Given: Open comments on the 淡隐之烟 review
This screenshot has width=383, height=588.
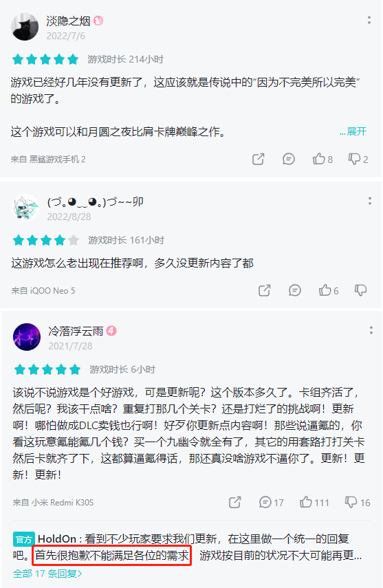Looking at the screenshot, I should pyautogui.click(x=289, y=159).
